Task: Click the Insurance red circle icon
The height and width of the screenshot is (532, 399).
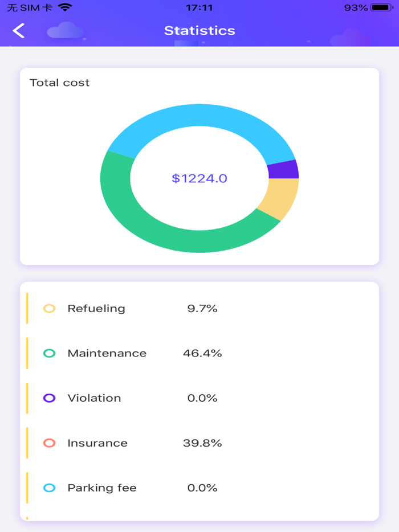Action: 50,443
